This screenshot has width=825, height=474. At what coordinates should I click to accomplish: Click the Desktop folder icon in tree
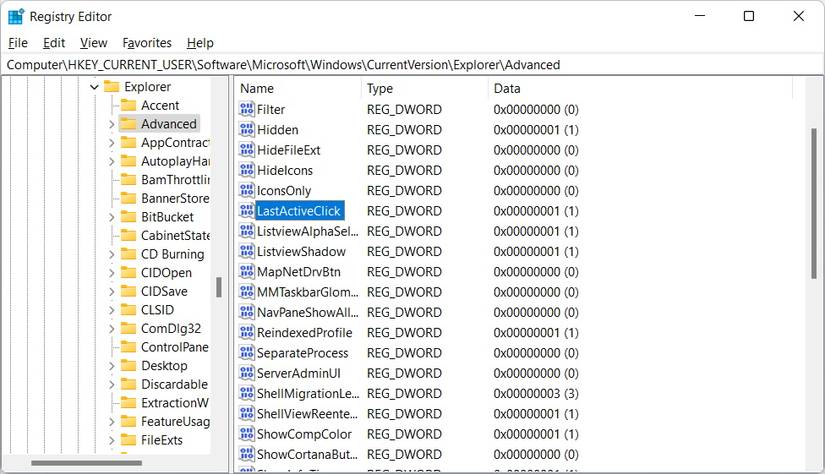128,366
